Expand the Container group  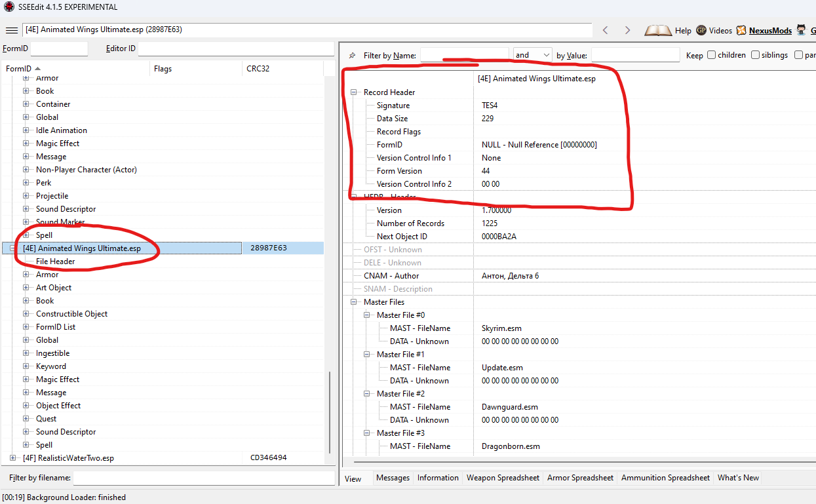point(27,104)
